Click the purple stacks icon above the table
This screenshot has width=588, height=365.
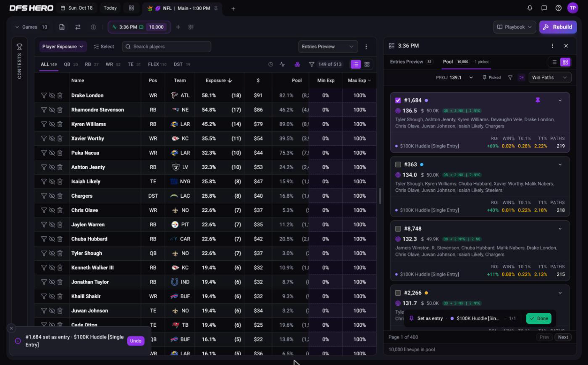point(297,64)
